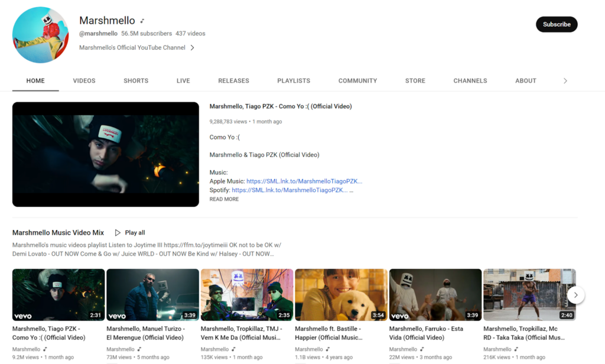
Task: Click '22M views • 3 months ago' text
Action: click(x=421, y=357)
